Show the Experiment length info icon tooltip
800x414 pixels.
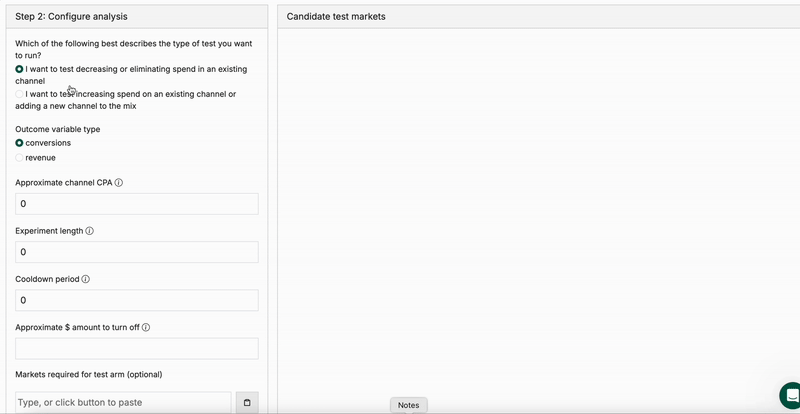point(90,231)
